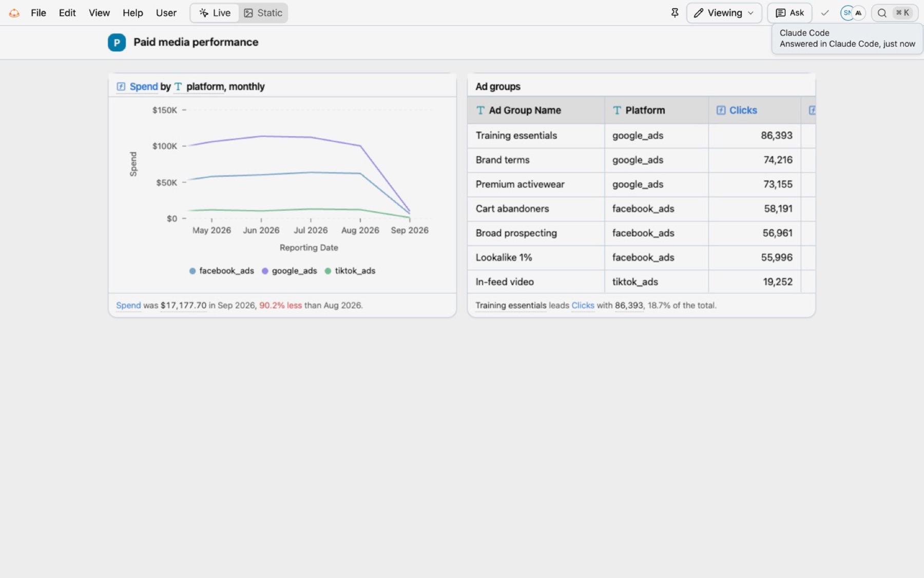Click the pin icon in top bar
The width and height of the screenshot is (924, 578).
click(x=675, y=13)
